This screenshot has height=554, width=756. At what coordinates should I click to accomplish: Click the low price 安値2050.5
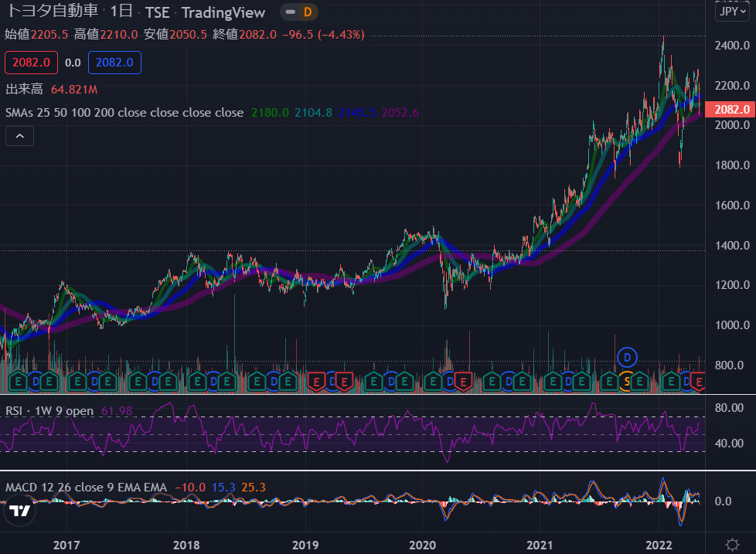(175, 35)
